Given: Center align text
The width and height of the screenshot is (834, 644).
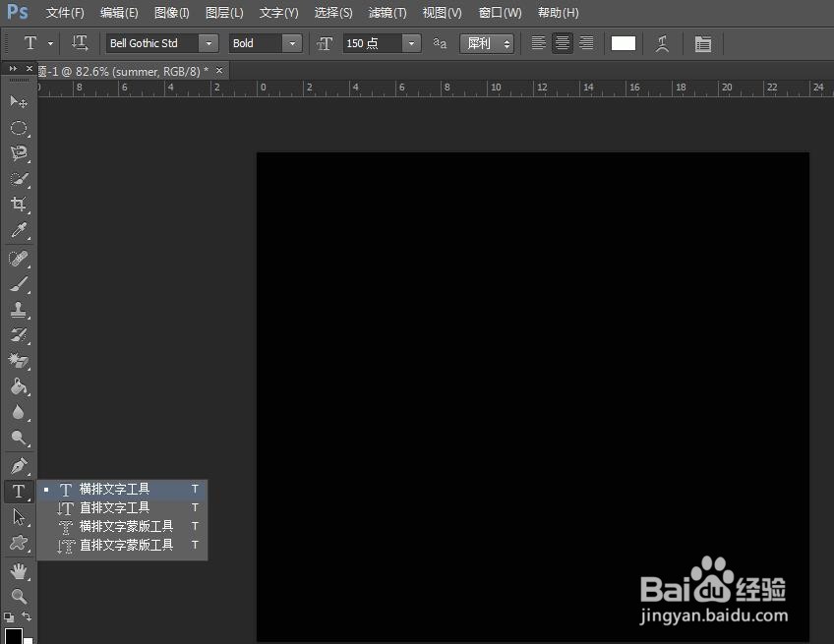Looking at the screenshot, I should coord(563,43).
